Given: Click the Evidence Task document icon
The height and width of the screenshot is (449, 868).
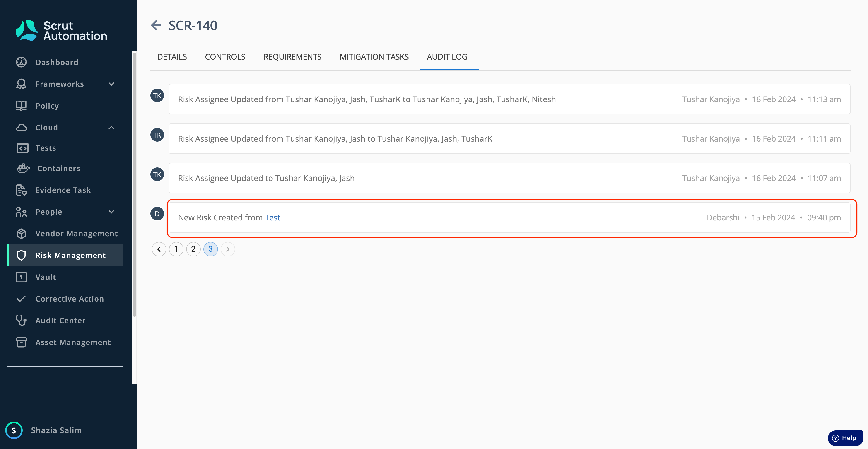Looking at the screenshot, I should [21, 190].
